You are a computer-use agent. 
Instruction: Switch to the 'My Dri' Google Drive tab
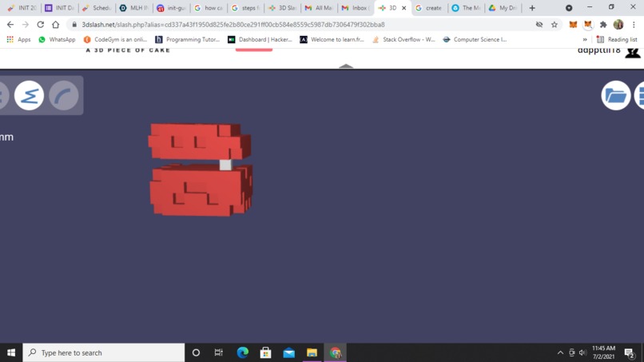(503, 8)
